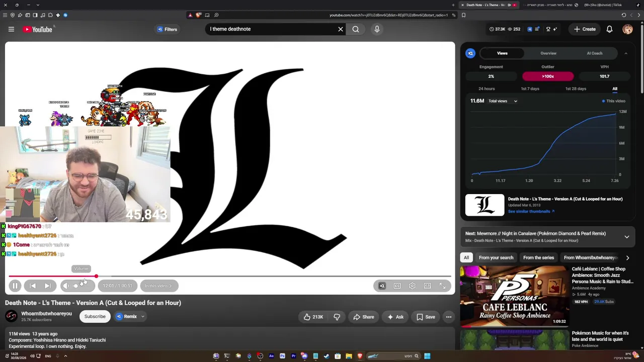Open YouTube notifications bell

tap(609, 29)
